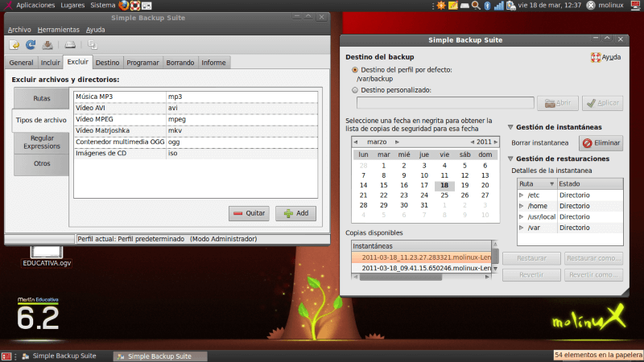Select snapshot 2011-03-18_09.41.15.650246

pyautogui.click(x=422, y=268)
